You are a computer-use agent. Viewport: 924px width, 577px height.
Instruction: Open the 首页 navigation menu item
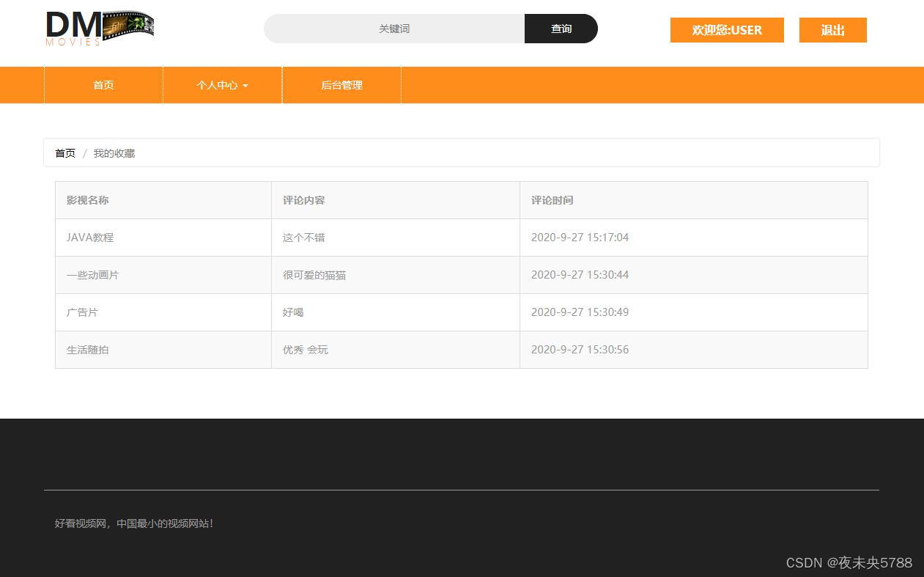pos(103,85)
